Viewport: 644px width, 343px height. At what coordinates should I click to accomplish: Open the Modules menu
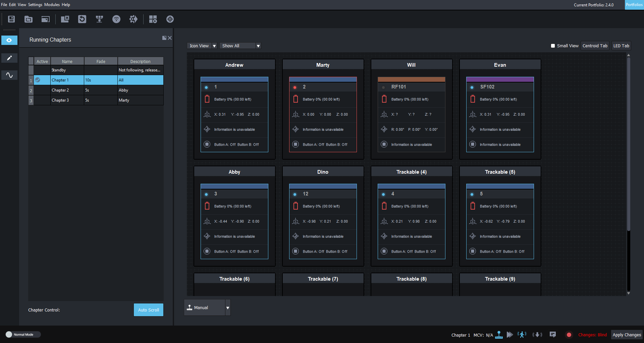point(52,5)
